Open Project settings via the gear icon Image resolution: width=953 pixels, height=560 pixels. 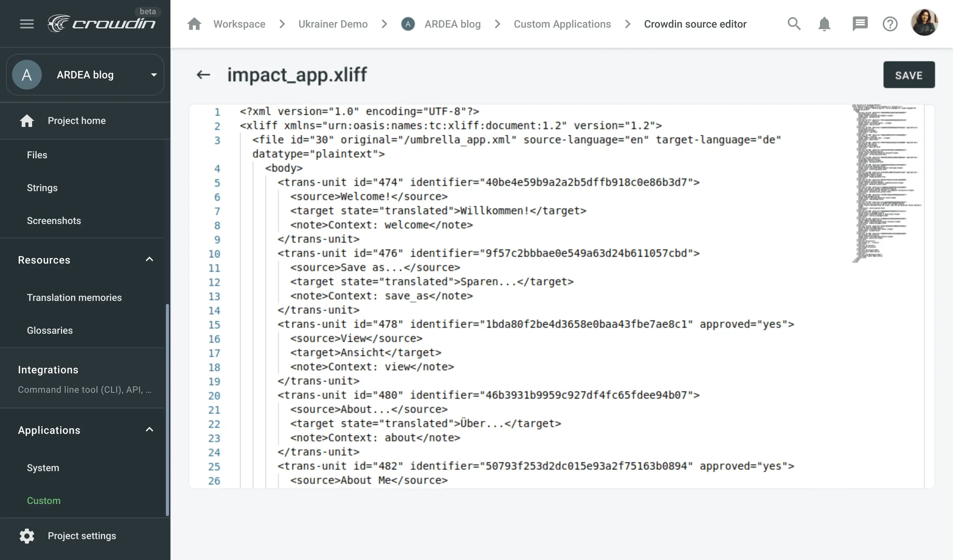tap(27, 535)
